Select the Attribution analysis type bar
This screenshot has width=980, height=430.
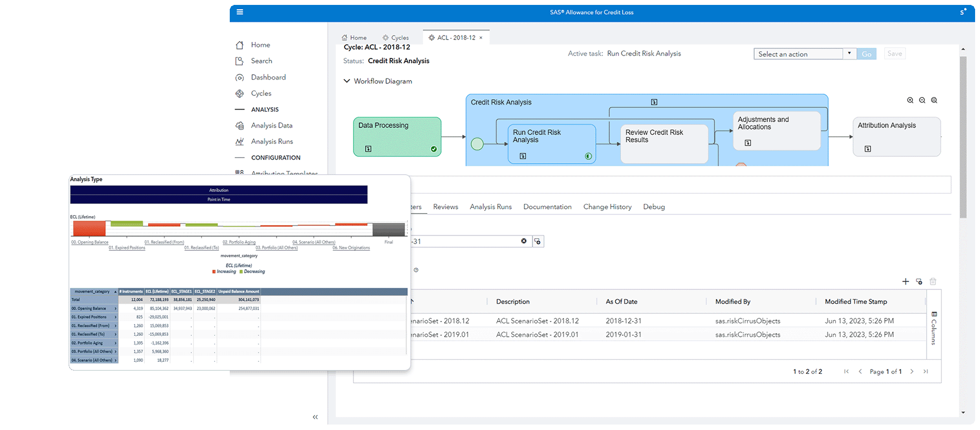(219, 190)
